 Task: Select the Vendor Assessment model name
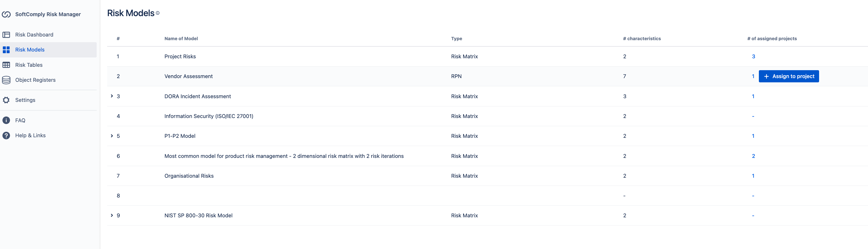coord(188,76)
